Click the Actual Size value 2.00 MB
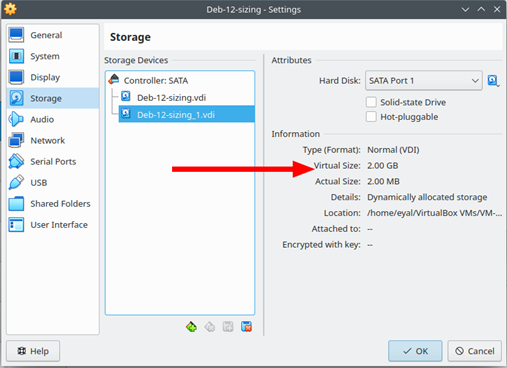 (383, 181)
